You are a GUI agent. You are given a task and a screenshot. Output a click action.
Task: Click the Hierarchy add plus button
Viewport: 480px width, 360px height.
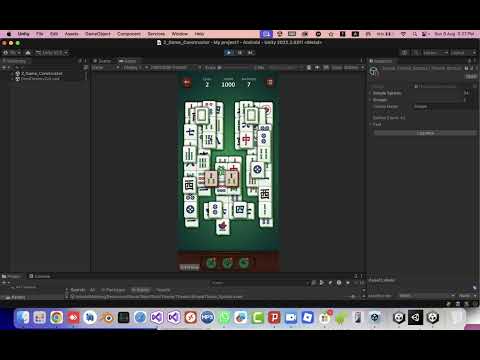point(4,68)
